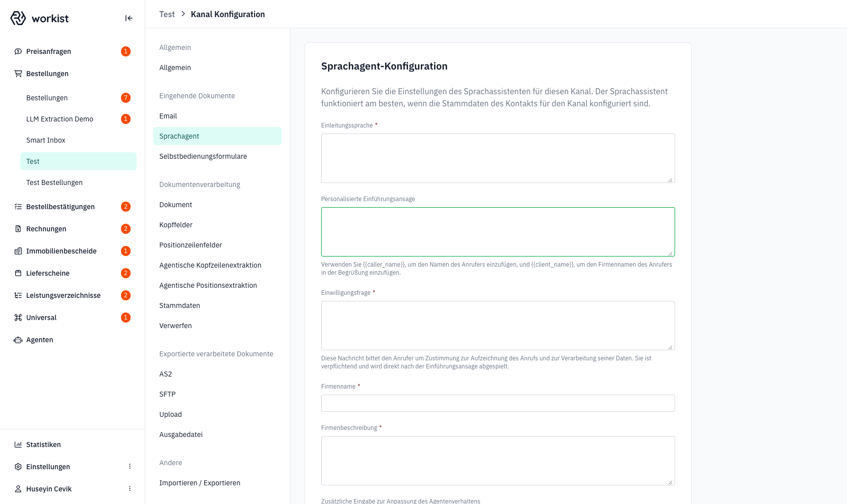
Task: Open the Statistiken chart icon
Action: 18,445
